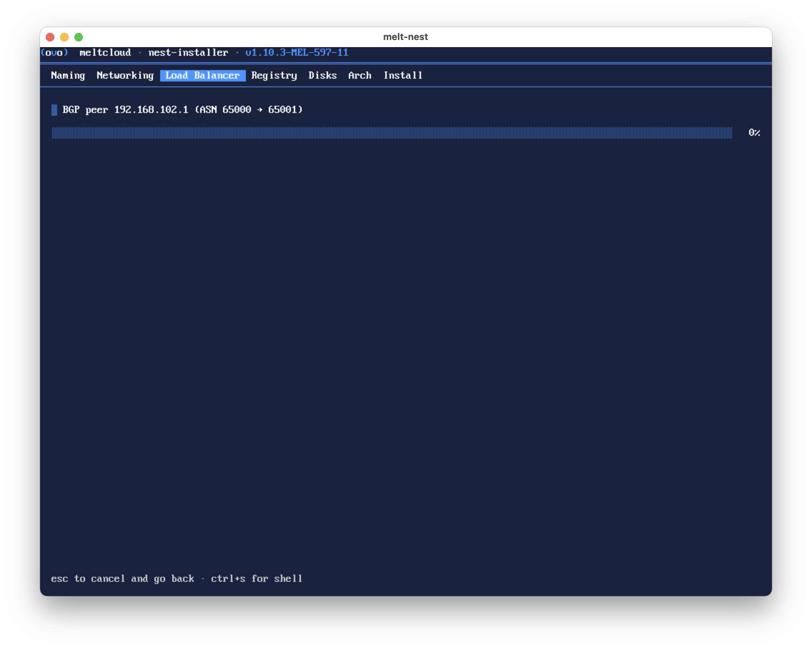This screenshot has width=812, height=649.
Task: Switch to the Naming tab
Action: tap(68, 75)
